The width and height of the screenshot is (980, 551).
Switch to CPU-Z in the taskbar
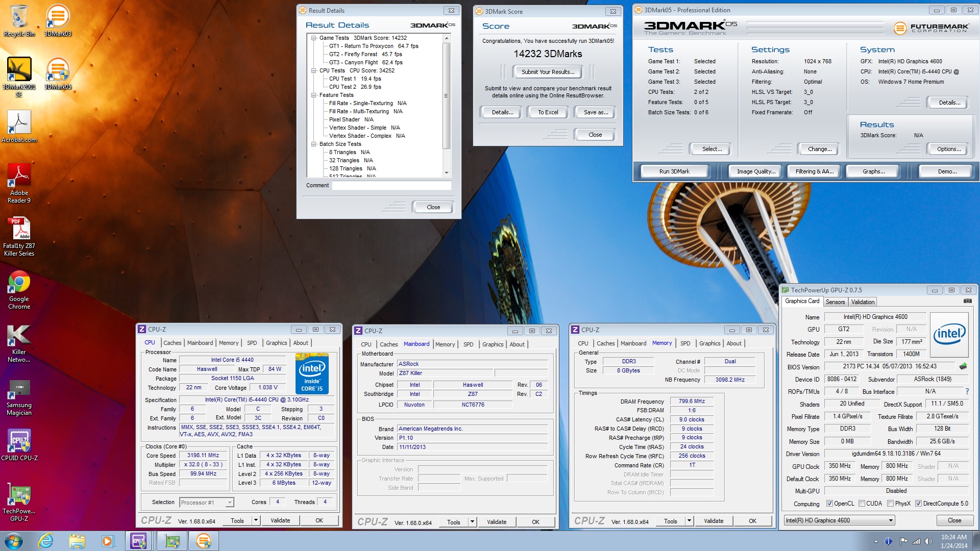139,541
